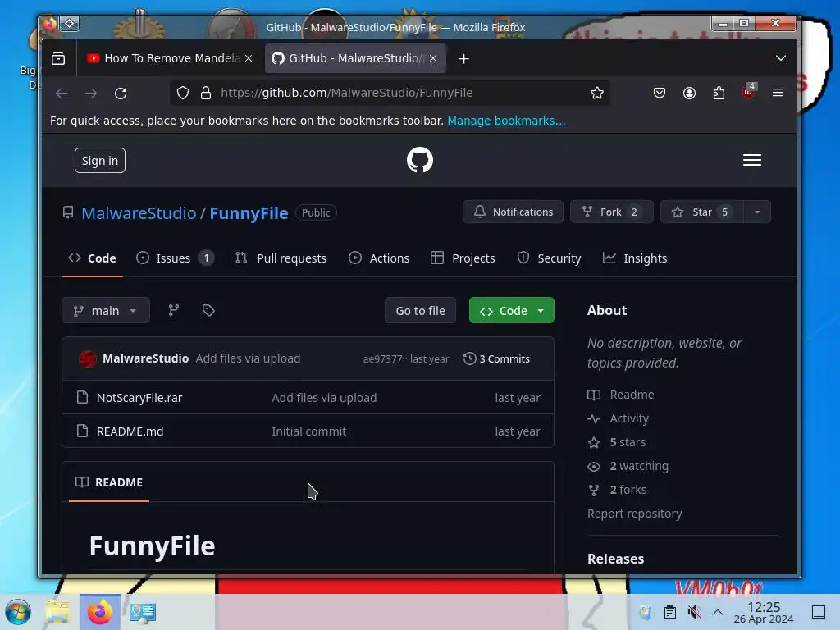Click the browser forward arrow
840x630 pixels.
(91, 93)
